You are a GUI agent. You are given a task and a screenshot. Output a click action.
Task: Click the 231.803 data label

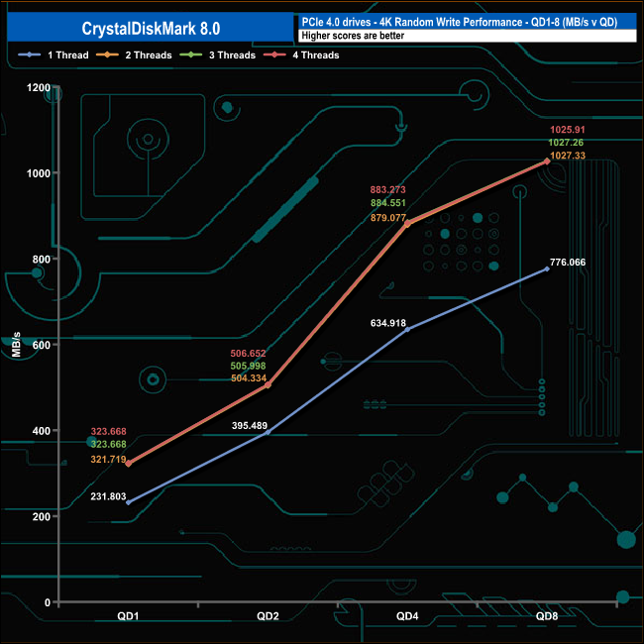click(x=108, y=496)
